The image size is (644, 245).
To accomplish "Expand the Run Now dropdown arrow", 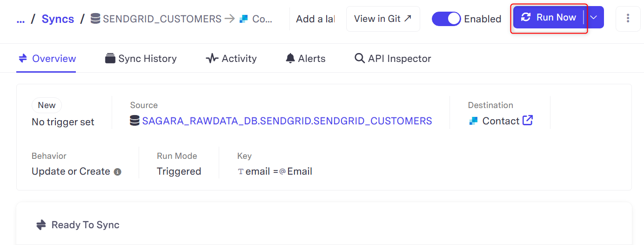I will (x=594, y=17).
